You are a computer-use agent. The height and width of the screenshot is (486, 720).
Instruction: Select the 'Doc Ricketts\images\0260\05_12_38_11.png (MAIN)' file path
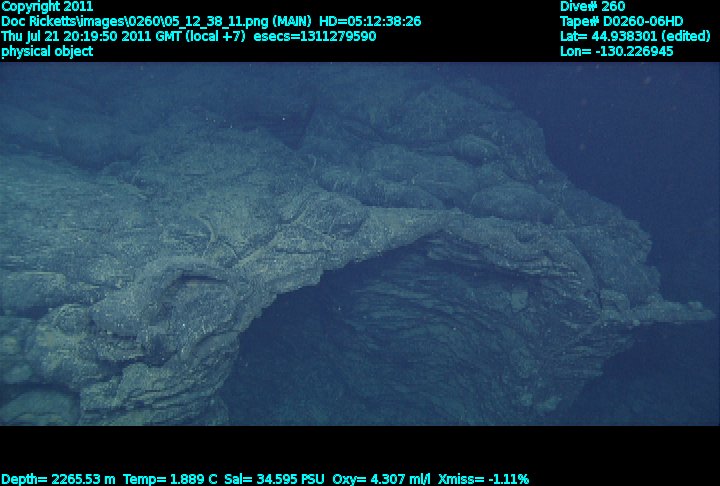coord(157,22)
